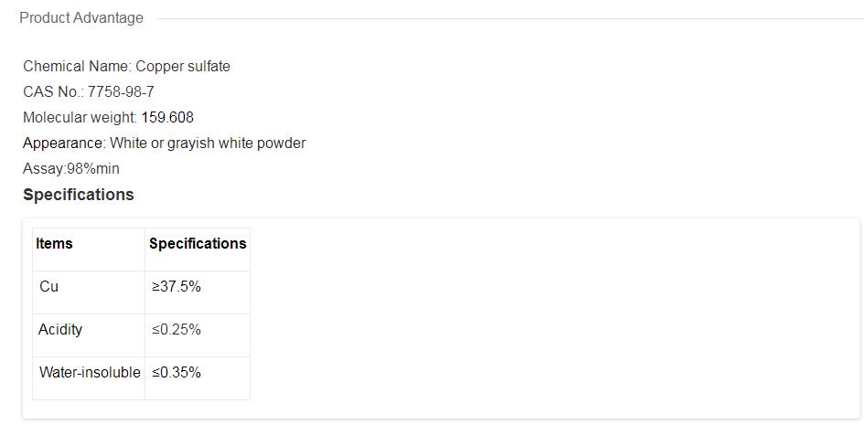Screen dimensions: 868x425
Task: Click the "CAS No.:" label
Action: [53, 92]
